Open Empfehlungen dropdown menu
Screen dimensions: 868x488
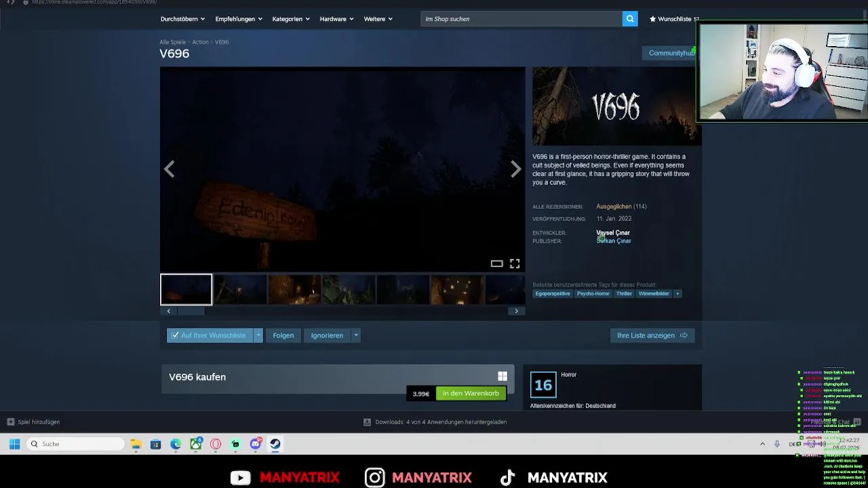point(239,19)
